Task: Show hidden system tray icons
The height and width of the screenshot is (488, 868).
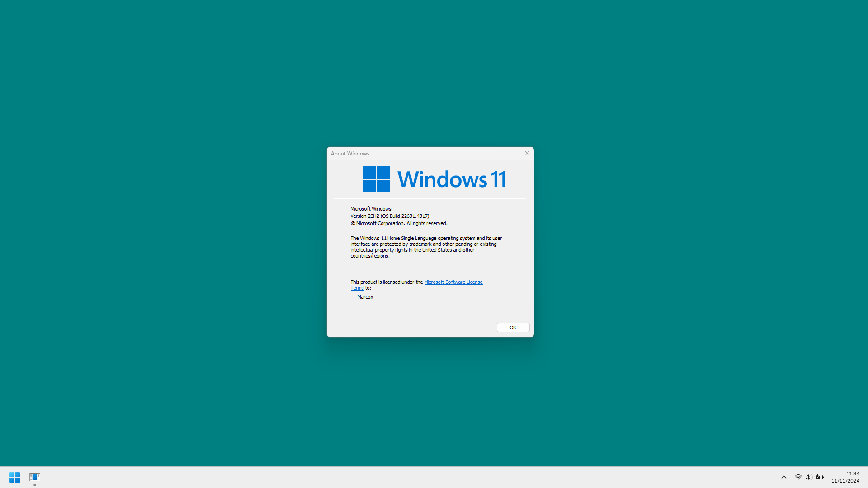Action: coord(784,477)
